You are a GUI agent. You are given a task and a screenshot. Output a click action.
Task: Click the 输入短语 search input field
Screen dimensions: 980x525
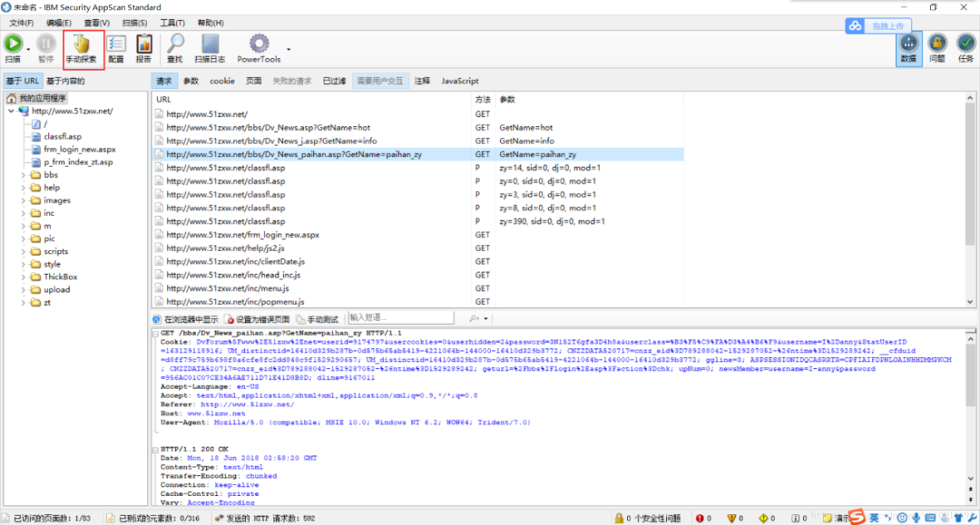click(401, 317)
